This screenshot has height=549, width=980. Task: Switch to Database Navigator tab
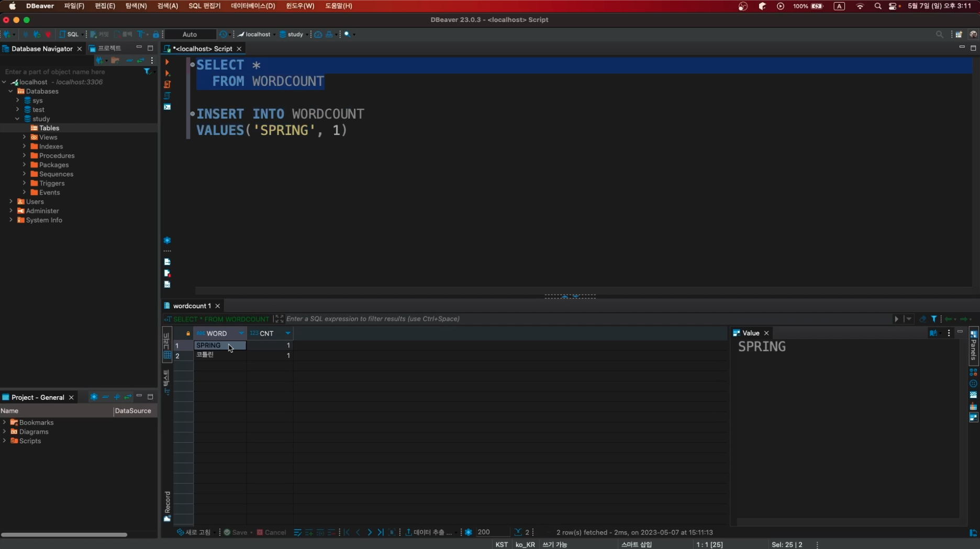(x=42, y=49)
